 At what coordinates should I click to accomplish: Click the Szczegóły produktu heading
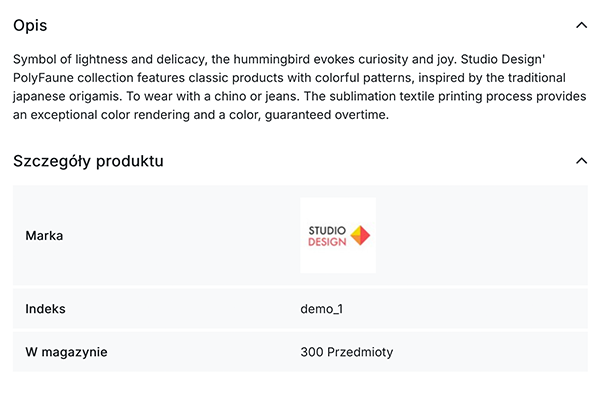[88, 161]
